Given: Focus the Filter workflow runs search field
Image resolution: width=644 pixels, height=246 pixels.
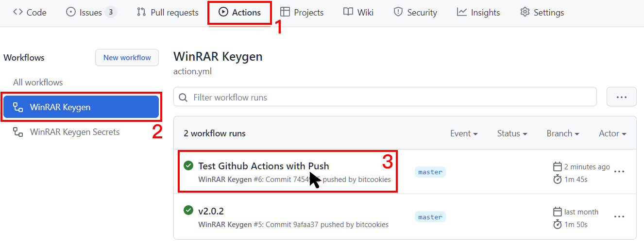Looking at the screenshot, I should (389, 98).
